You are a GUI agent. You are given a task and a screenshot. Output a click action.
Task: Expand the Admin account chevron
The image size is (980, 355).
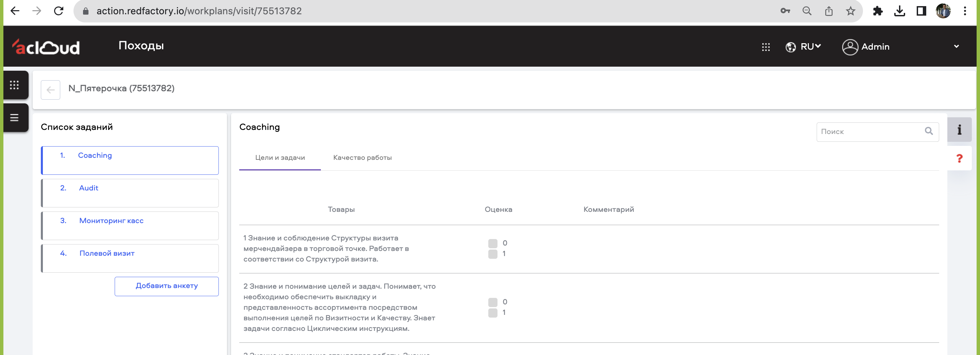click(957, 46)
